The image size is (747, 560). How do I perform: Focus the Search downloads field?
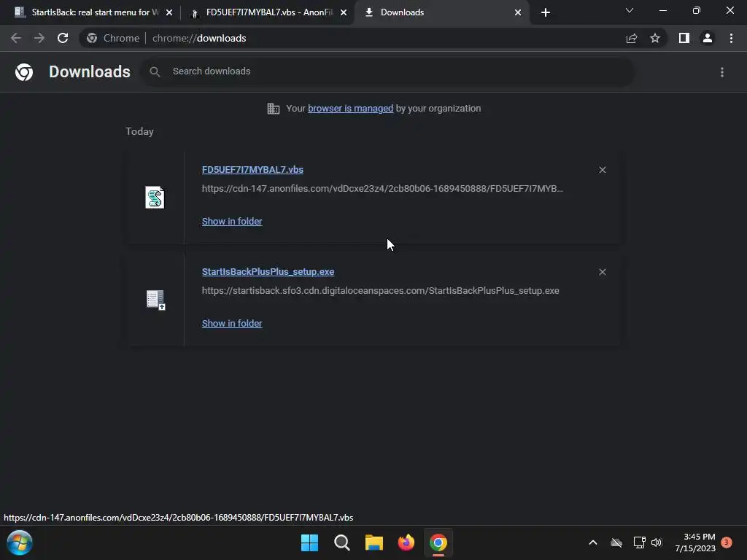pos(388,71)
